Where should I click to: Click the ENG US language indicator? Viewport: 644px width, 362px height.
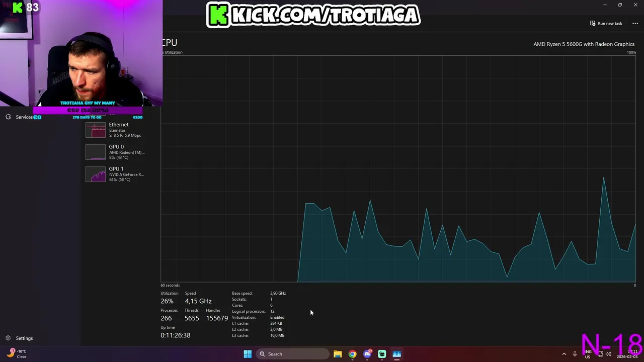(x=588, y=354)
